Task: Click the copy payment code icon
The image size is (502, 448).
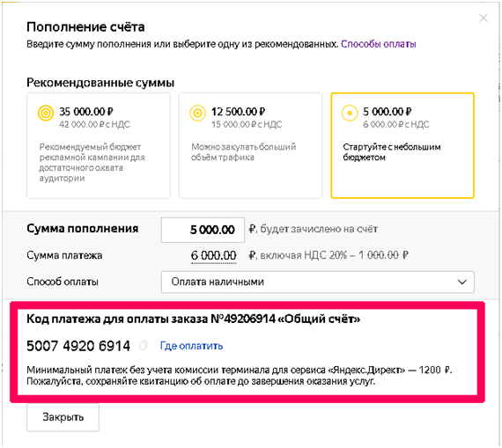Action: pos(144,345)
